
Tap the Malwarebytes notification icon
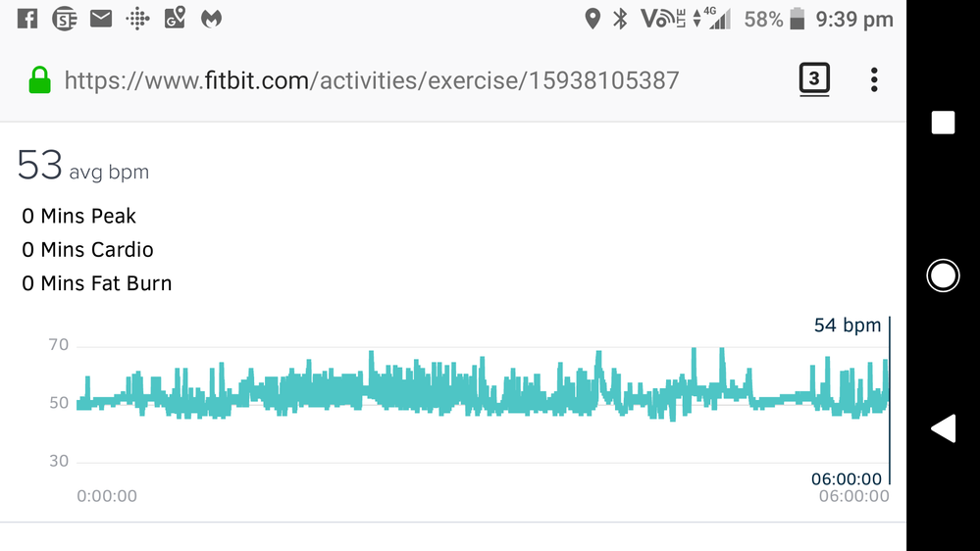[211, 19]
